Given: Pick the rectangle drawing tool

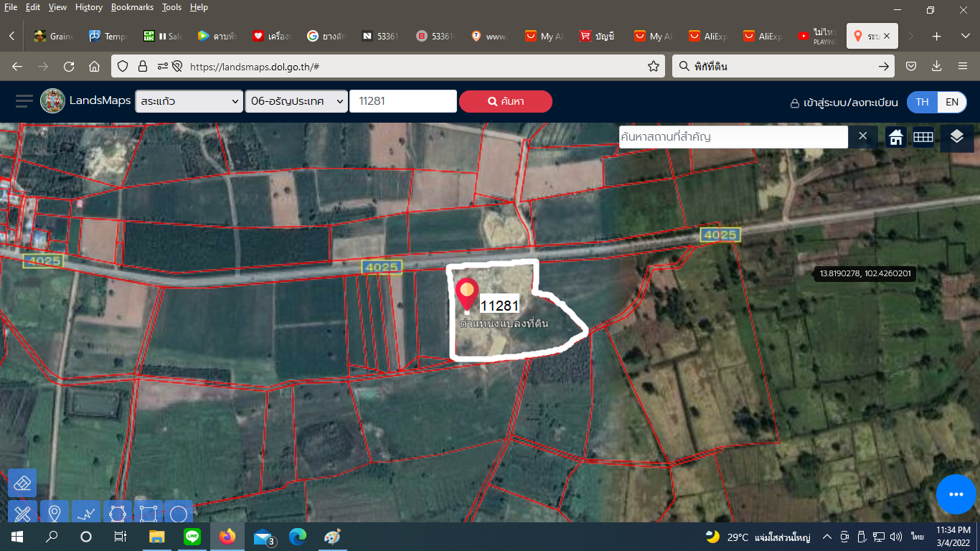Looking at the screenshot, I should pyautogui.click(x=149, y=513).
